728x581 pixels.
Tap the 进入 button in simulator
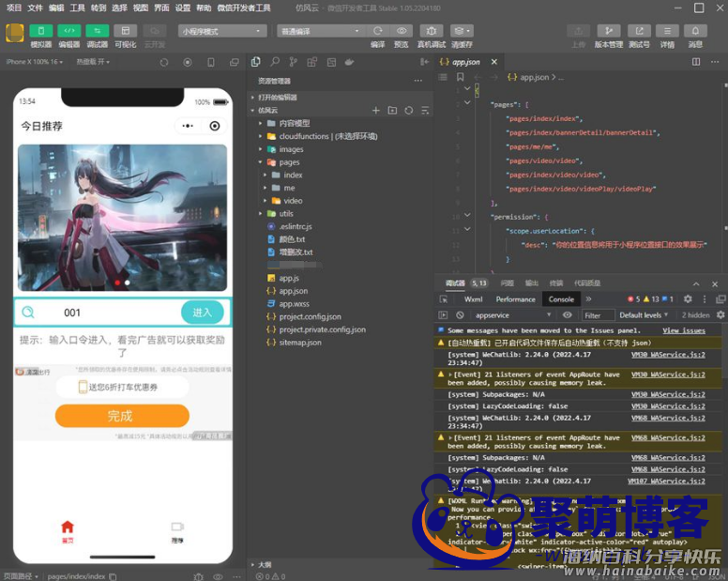(202, 313)
